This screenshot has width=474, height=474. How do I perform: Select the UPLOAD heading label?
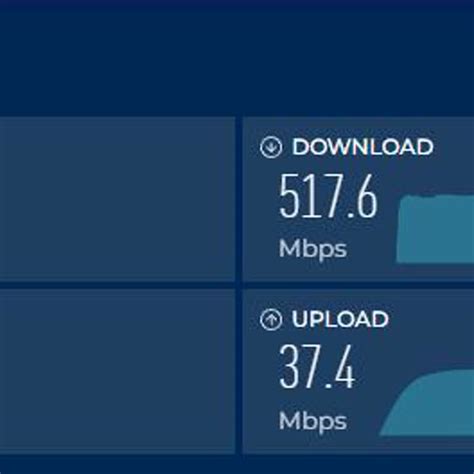(x=340, y=319)
